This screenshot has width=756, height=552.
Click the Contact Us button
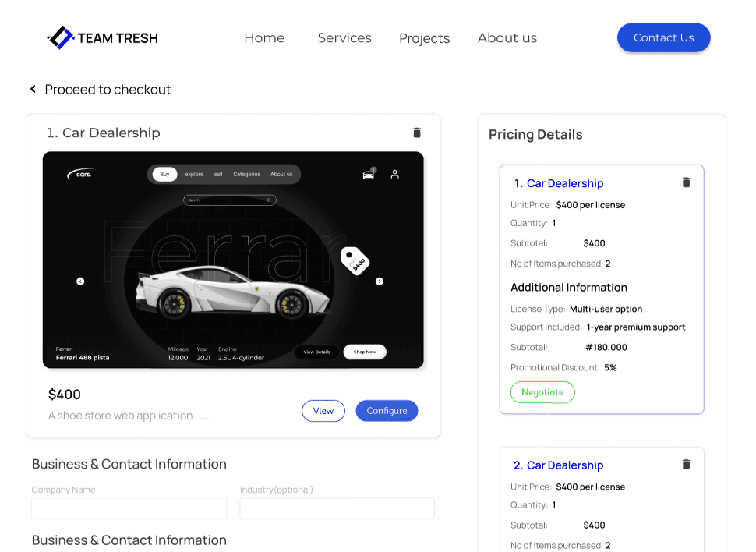pos(663,37)
